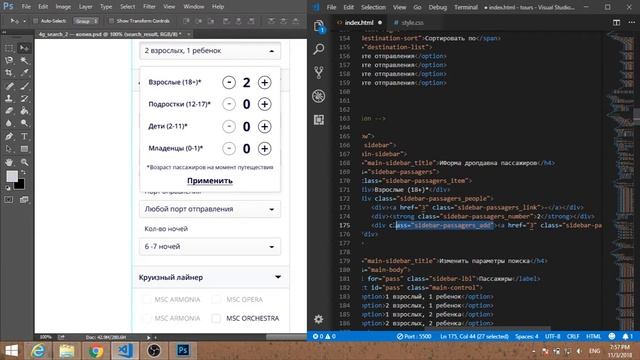Swap foreground and background colors

coord(24,173)
